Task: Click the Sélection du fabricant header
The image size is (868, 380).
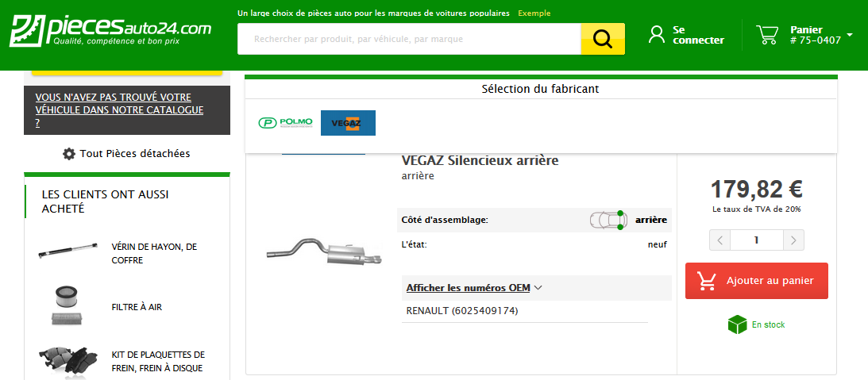Action: click(540, 89)
